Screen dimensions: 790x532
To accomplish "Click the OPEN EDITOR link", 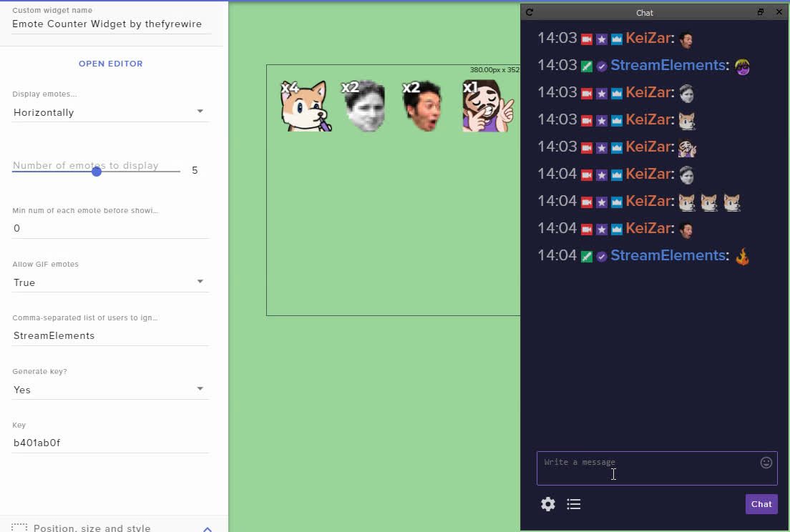I will click(110, 64).
